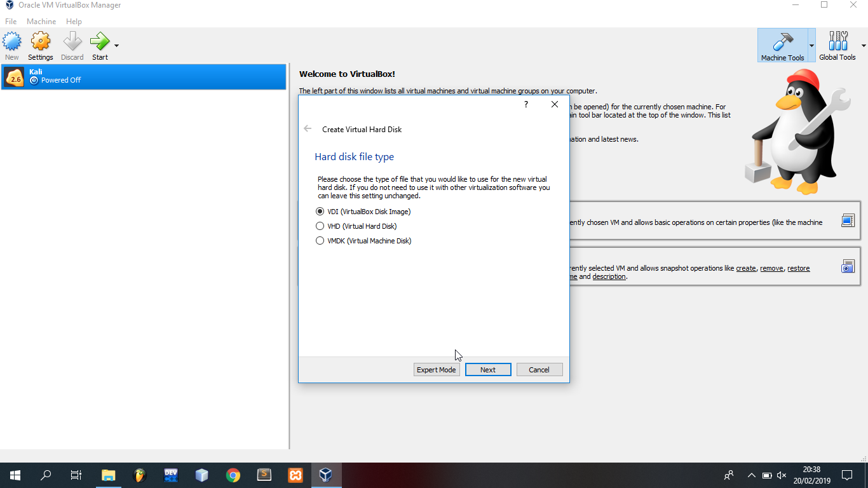Expand the Machine Tools dropdown arrow
Screen dimensions: 868x488
(811, 46)
